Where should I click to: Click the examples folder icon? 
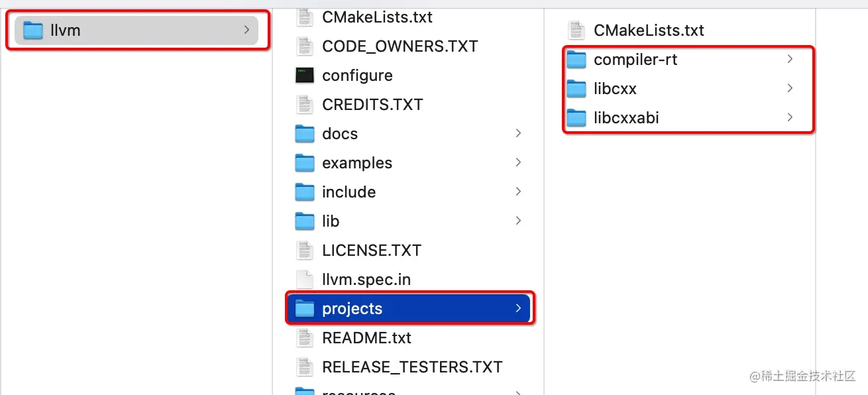pyautogui.click(x=304, y=163)
